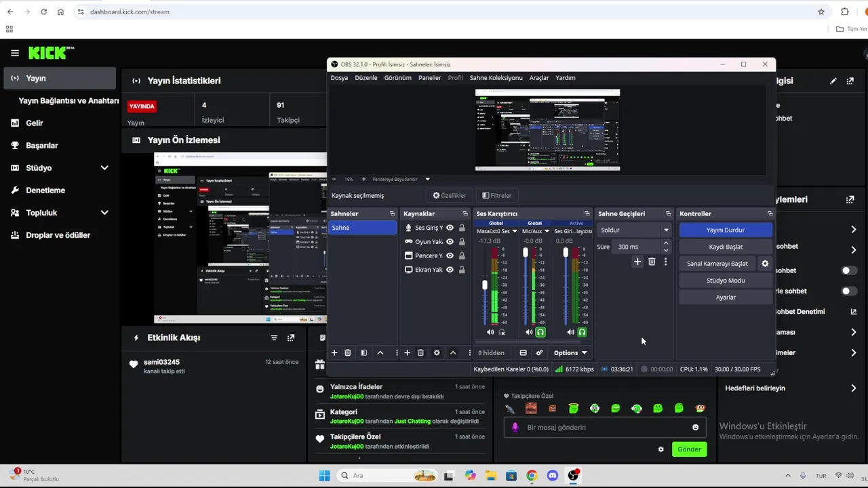Click the Etkinlik Akışı filter icon
Viewport: 868px width, 488px height.
coord(274,338)
